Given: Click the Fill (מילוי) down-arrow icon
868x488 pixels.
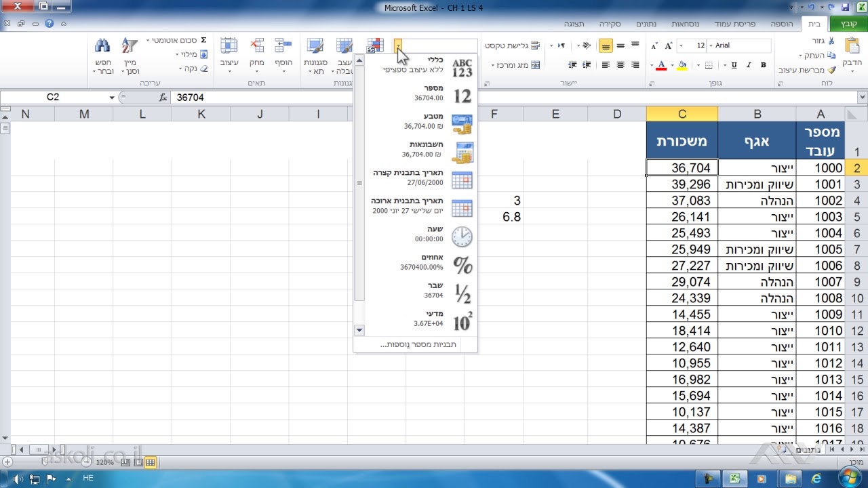Looking at the screenshot, I should point(205,54).
